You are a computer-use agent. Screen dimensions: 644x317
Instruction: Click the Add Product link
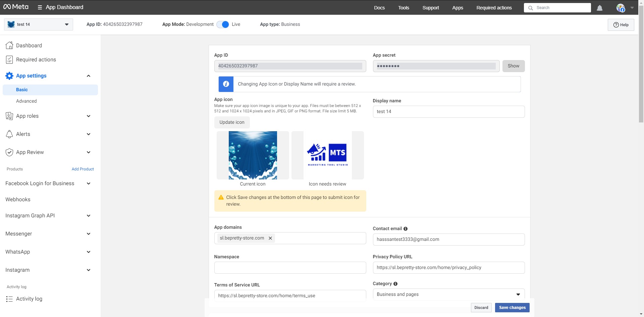point(83,169)
